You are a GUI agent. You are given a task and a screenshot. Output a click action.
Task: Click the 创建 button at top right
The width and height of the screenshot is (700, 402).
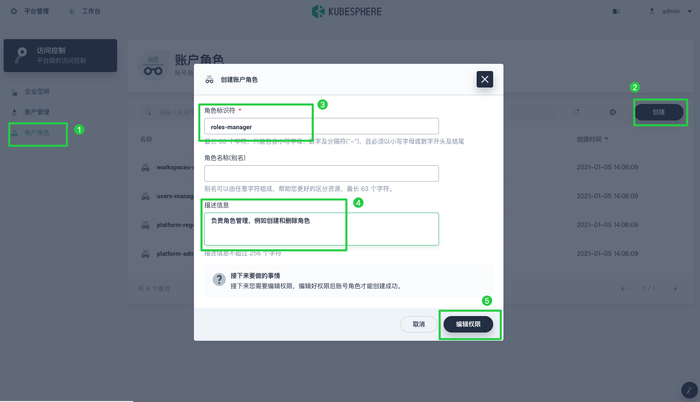pyautogui.click(x=658, y=112)
